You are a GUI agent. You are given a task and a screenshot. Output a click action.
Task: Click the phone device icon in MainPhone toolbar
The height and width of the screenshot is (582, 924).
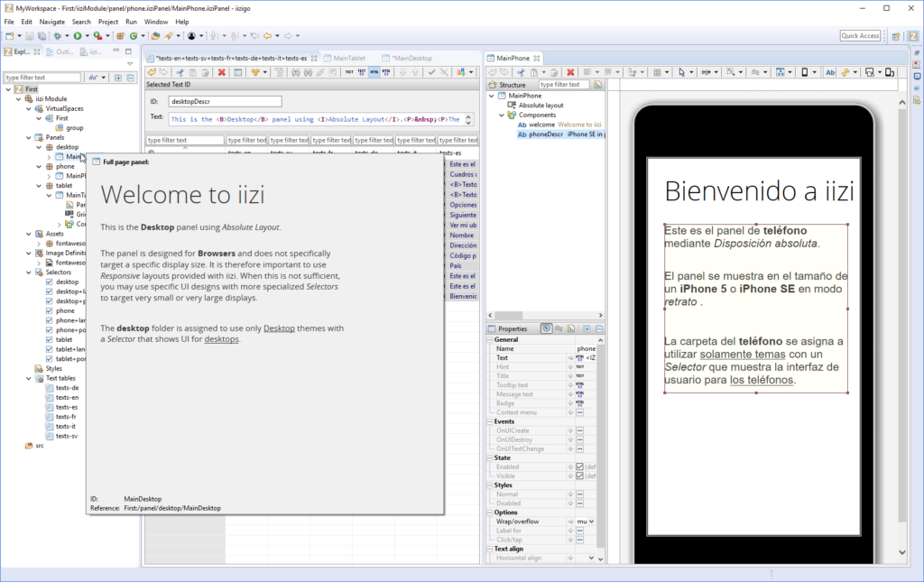pyautogui.click(x=804, y=72)
